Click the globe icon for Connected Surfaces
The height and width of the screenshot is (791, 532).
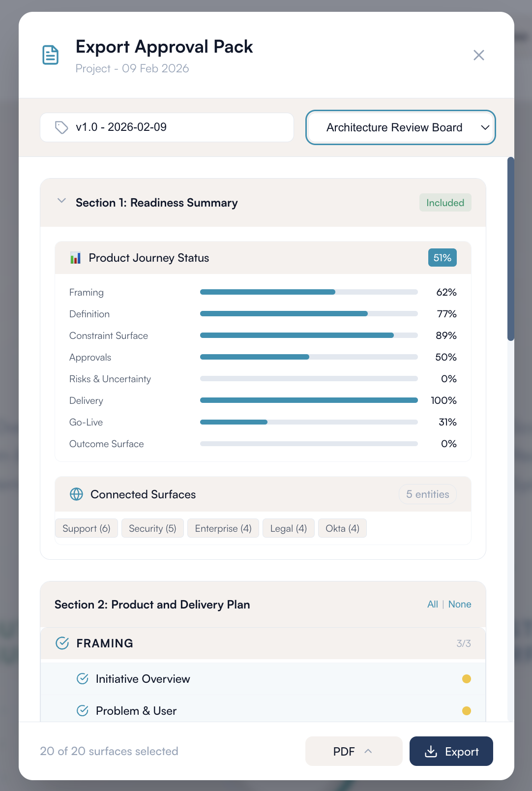[77, 494]
